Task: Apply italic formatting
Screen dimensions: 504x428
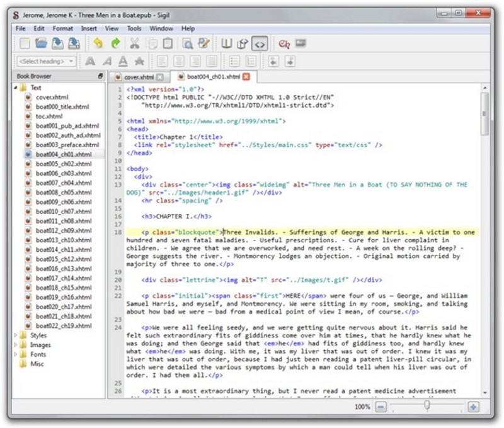Action: (106, 61)
